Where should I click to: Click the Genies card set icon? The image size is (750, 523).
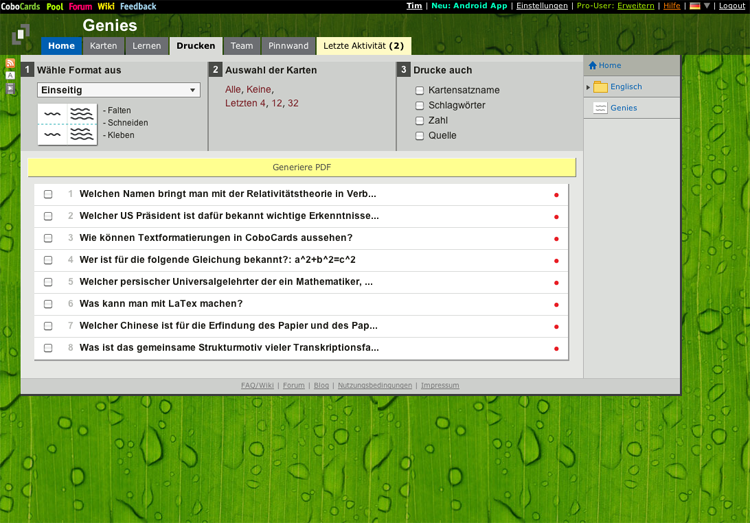tap(600, 108)
